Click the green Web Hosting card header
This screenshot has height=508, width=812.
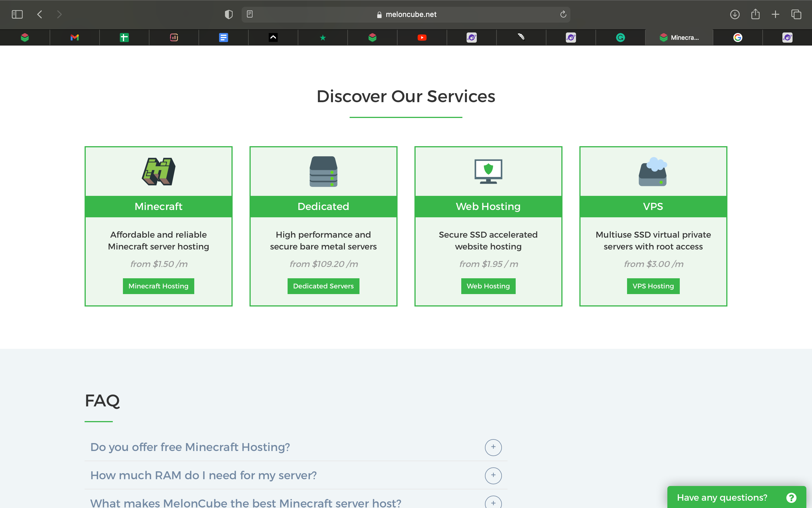[488, 206]
